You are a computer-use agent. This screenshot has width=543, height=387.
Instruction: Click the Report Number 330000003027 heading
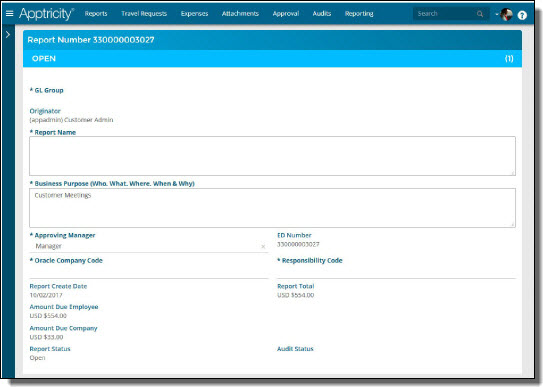(x=91, y=40)
